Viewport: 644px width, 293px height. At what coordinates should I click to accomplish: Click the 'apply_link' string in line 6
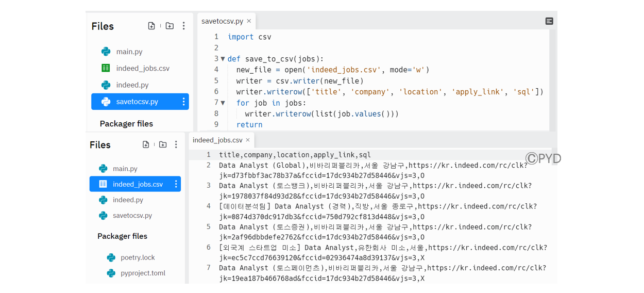[477, 92]
